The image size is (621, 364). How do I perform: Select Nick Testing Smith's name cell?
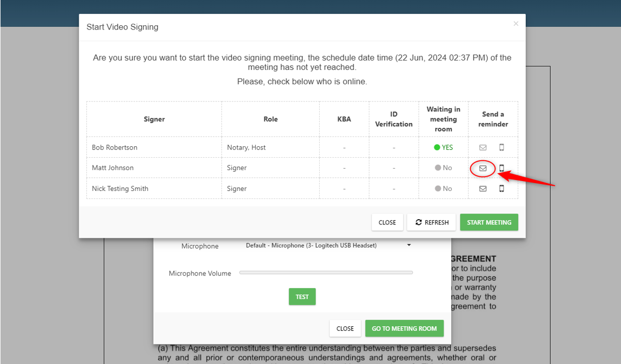point(120,189)
